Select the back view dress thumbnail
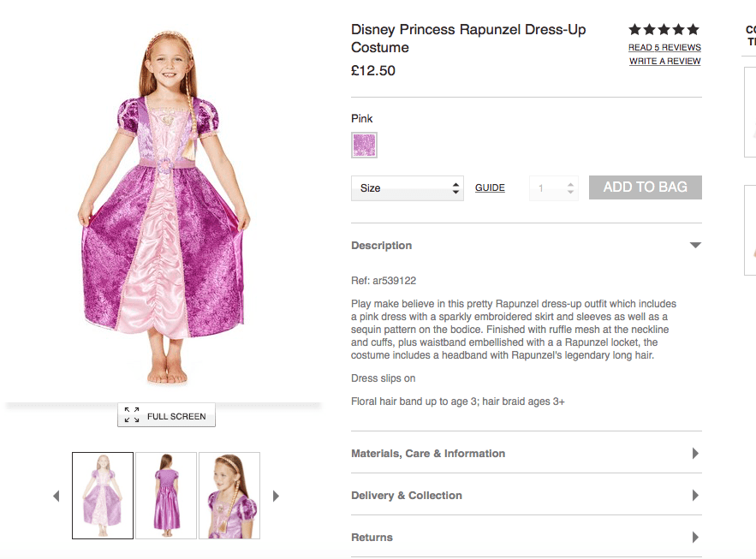 point(166,496)
